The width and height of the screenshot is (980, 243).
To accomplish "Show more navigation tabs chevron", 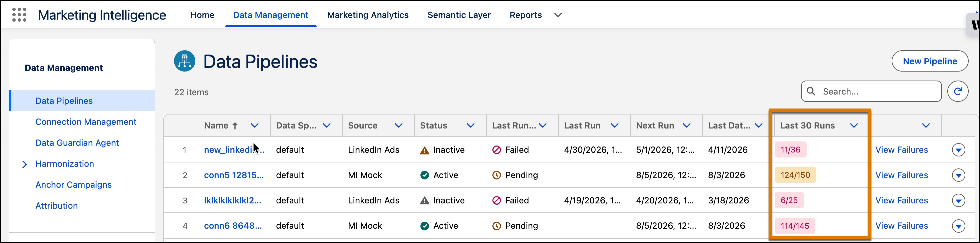I will 558,15.
